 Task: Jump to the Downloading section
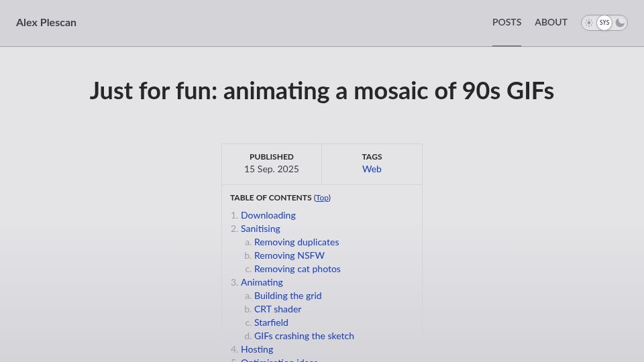[268, 215]
